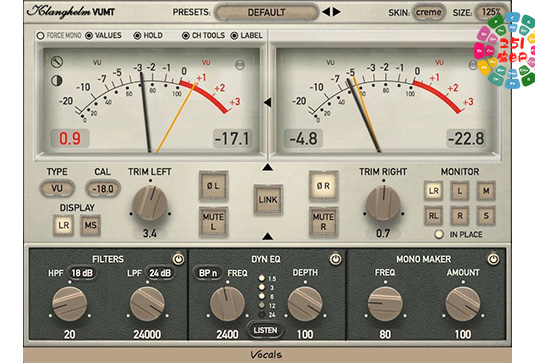
Task: Monitor swapped channels with RL button
Action: (434, 216)
